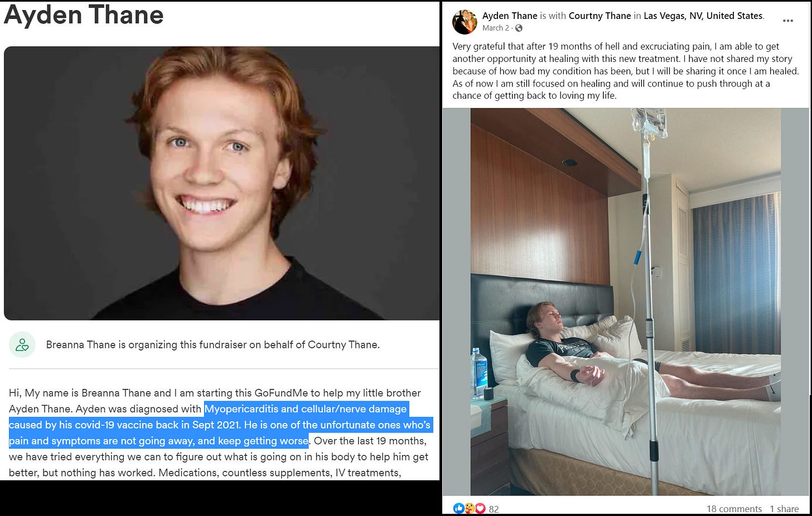Click the Breanna Thane organizer line
The image size is (812, 516).
click(x=212, y=345)
